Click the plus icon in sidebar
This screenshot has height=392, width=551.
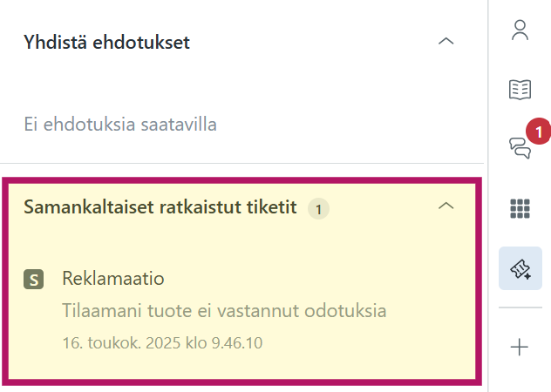coord(520,348)
